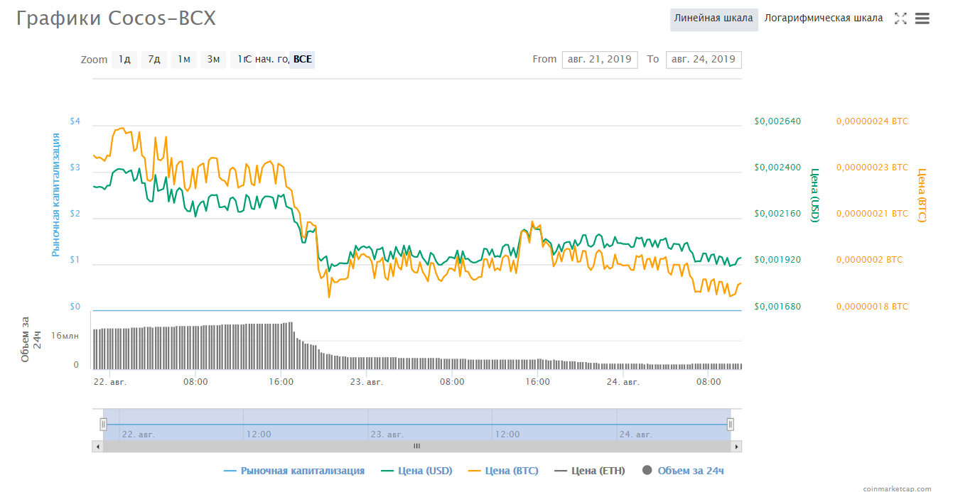Switch to logarithmic scale (Логарифмическая шкала)
Viewport: 980px width, 492px height.
824,18
